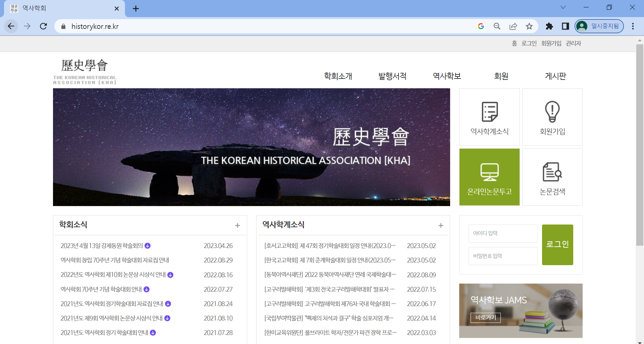Screen dimensions: 644x344
Task: Download attachment for 2021년도 정기 학술대회 안내
Action: click(153, 333)
